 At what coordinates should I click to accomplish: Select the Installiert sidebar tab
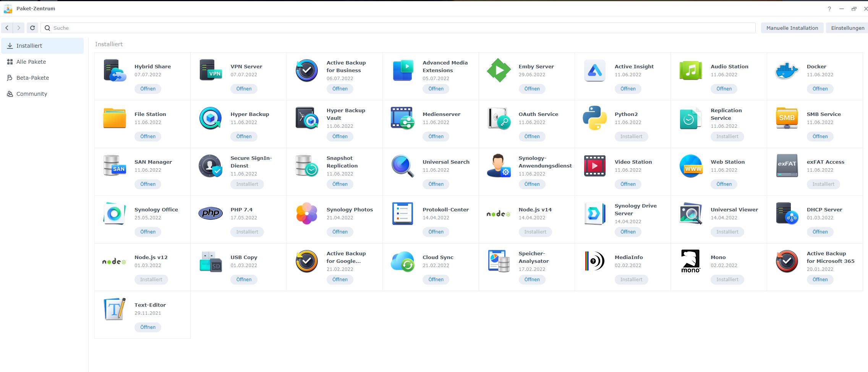42,46
